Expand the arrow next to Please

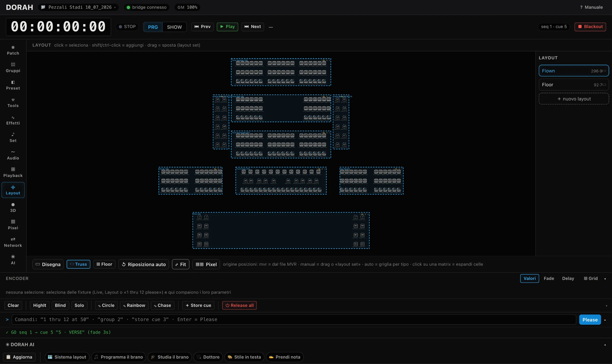[x=605, y=320]
